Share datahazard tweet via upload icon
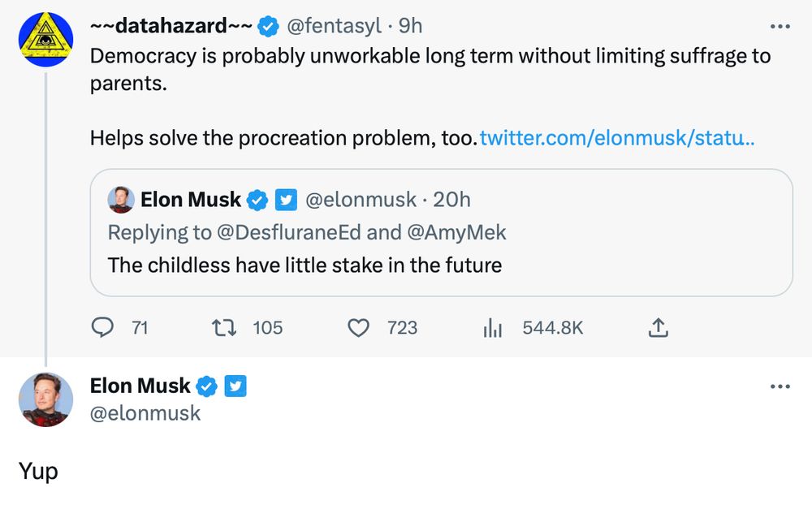This screenshot has width=812, height=505. (x=659, y=327)
